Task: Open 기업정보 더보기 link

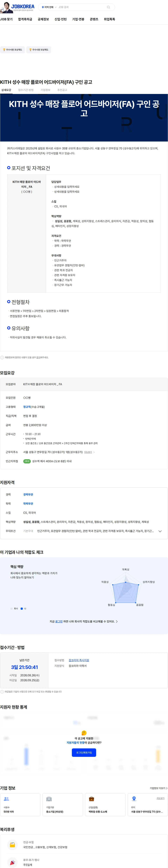Action: (159, 788)
